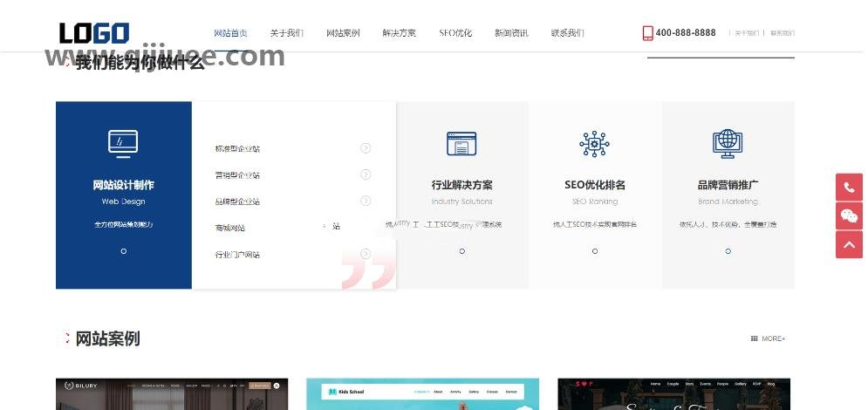This screenshot has height=410, width=868.
Task: Click arrow circle icon beside 营销型企业站
Action: (366, 174)
